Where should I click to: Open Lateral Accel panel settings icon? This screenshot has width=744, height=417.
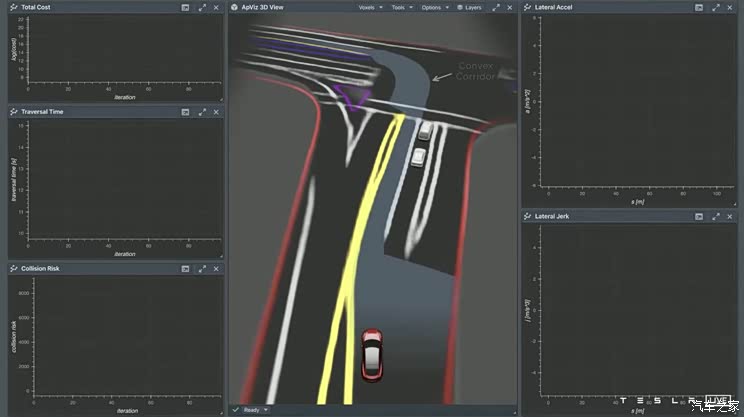coord(699,7)
